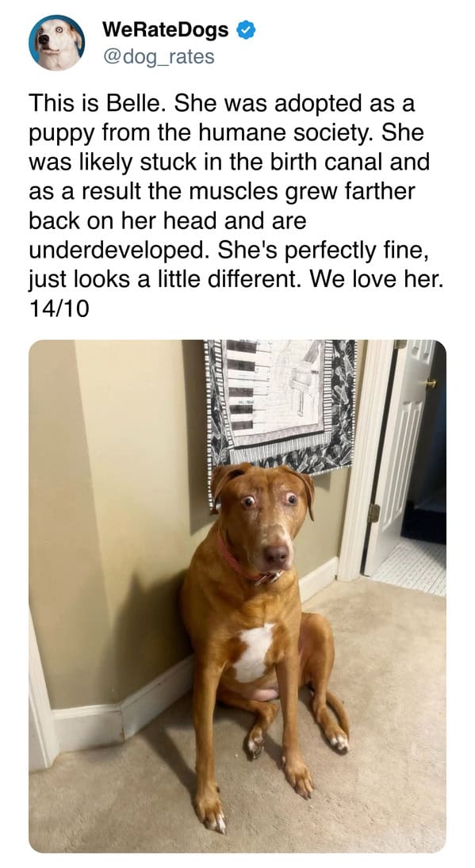This screenshot has height=868, width=475.
Task: Click the brass door knob in photo
Action: tap(430, 383)
